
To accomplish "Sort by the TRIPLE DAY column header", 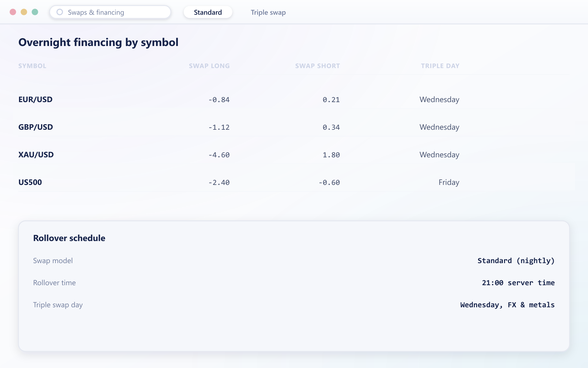I will click(440, 66).
